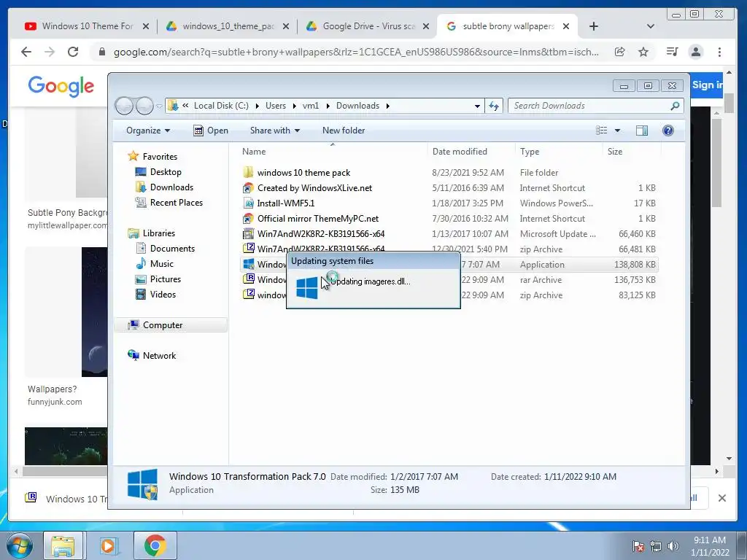Expand the view options arrow
This screenshot has height=560, width=747.
[x=617, y=131]
